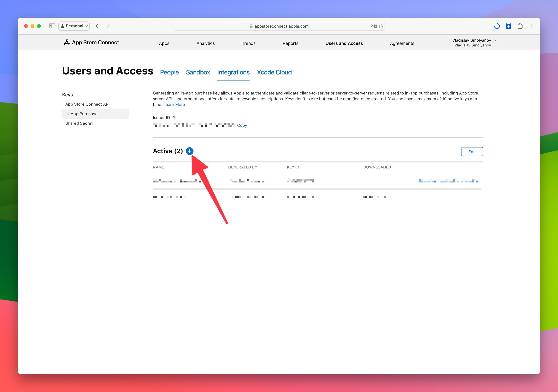Open the Sandbox tab
The height and width of the screenshot is (392, 558).
click(x=198, y=72)
